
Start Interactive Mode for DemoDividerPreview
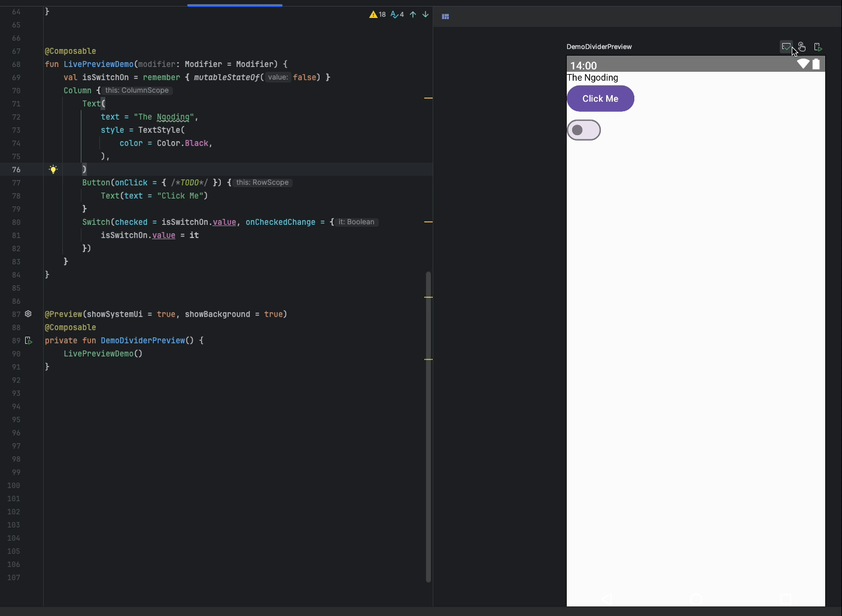802,47
